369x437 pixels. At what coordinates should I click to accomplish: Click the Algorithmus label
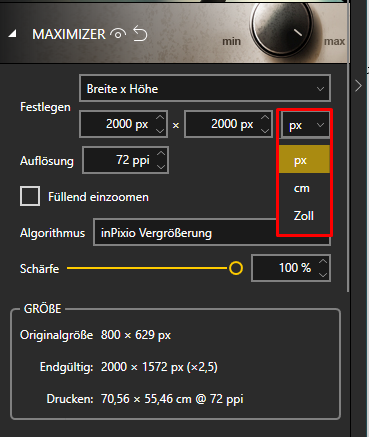click(x=52, y=232)
